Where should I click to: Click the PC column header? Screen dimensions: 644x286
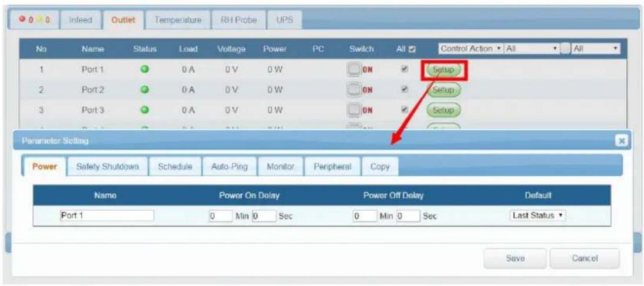[318, 49]
